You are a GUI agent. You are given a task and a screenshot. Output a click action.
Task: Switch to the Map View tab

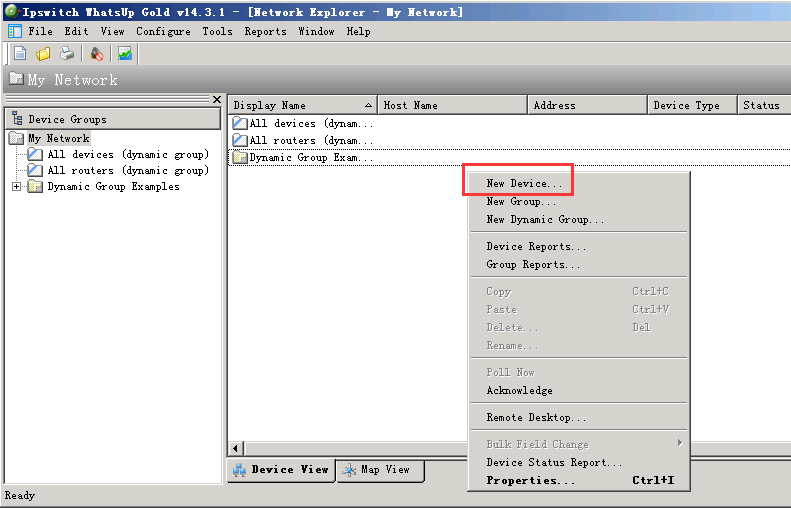[379, 470]
